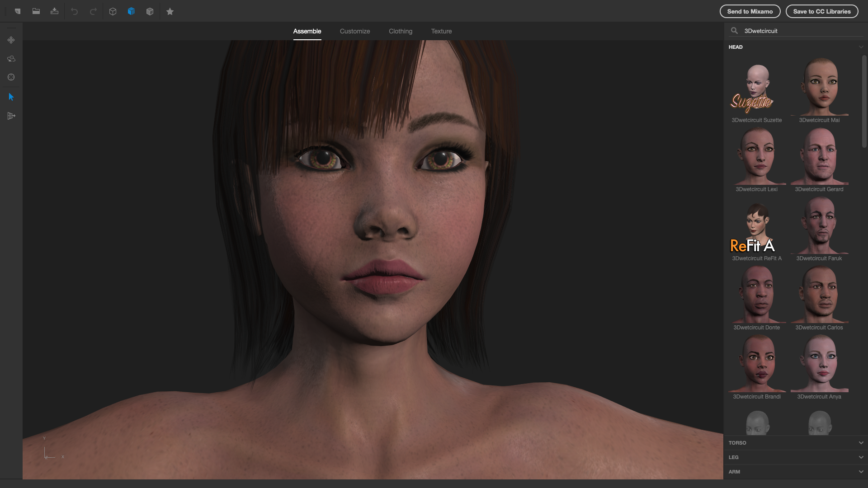Image resolution: width=868 pixels, height=488 pixels.
Task: Click the crosshair focus camera tool
Action: 11,77
